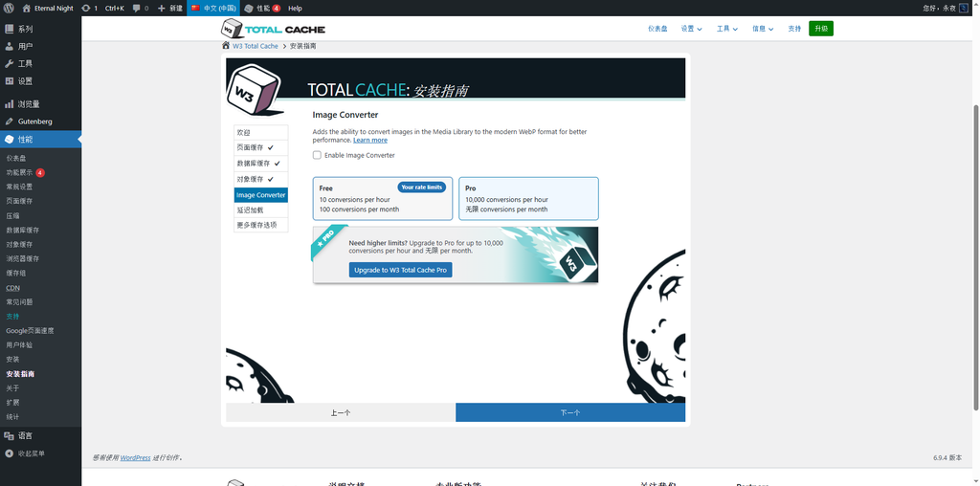Open 仪表盘 in the 性能 submenu

coord(16,158)
